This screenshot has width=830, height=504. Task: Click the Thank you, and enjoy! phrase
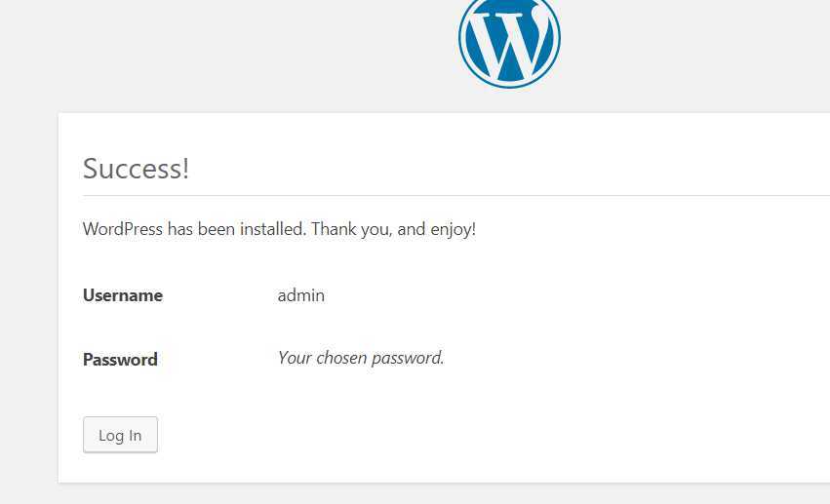point(393,229)
